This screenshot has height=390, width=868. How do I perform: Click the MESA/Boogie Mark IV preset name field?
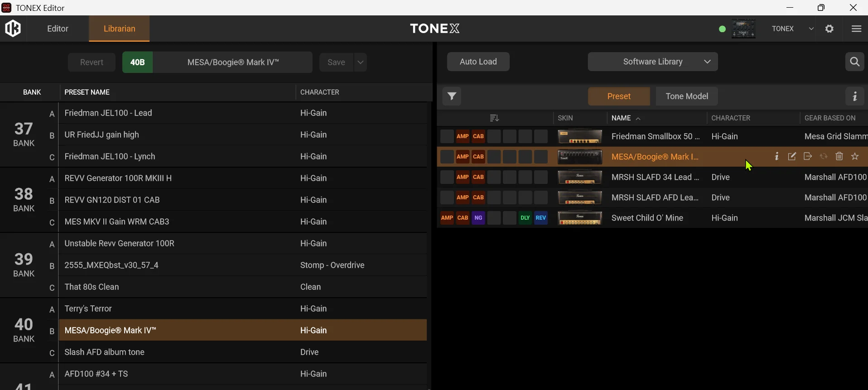click(x=233, y=63)
